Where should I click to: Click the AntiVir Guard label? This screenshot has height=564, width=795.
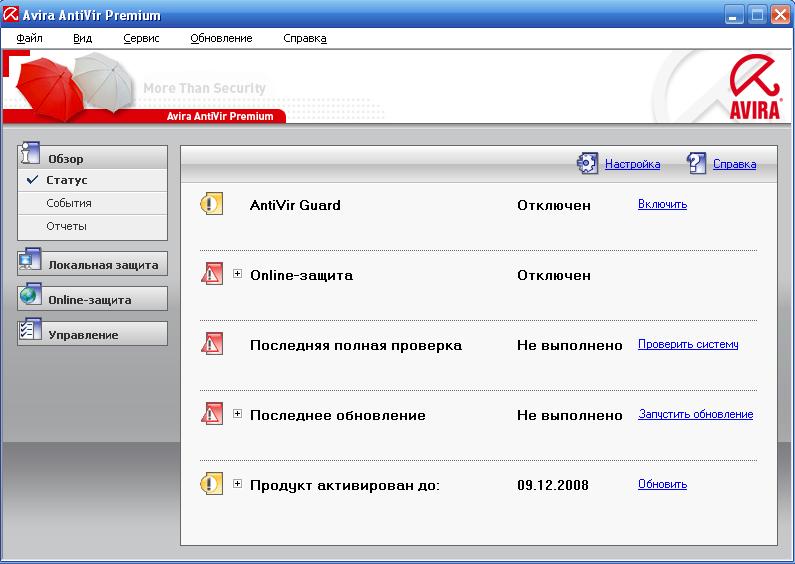[295, 205]
